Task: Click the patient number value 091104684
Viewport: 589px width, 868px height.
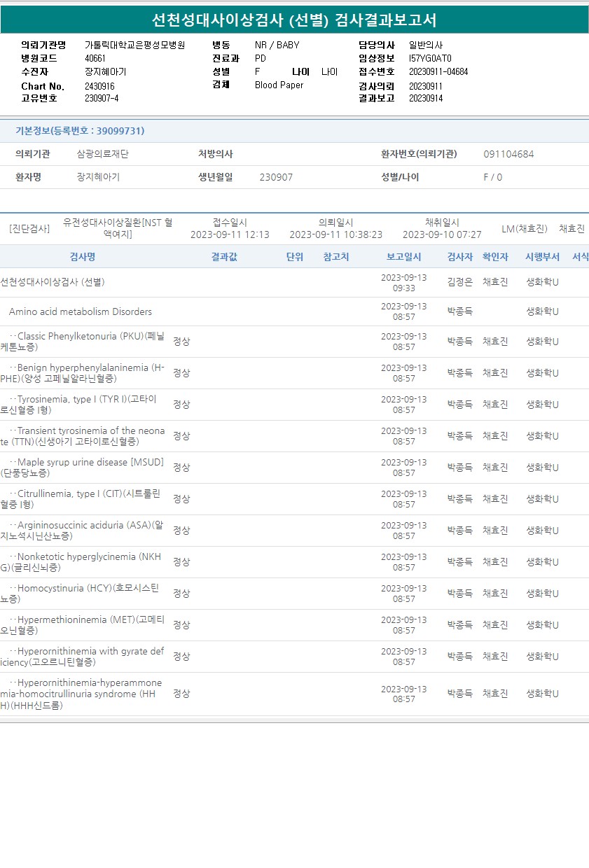Action: 508,154
